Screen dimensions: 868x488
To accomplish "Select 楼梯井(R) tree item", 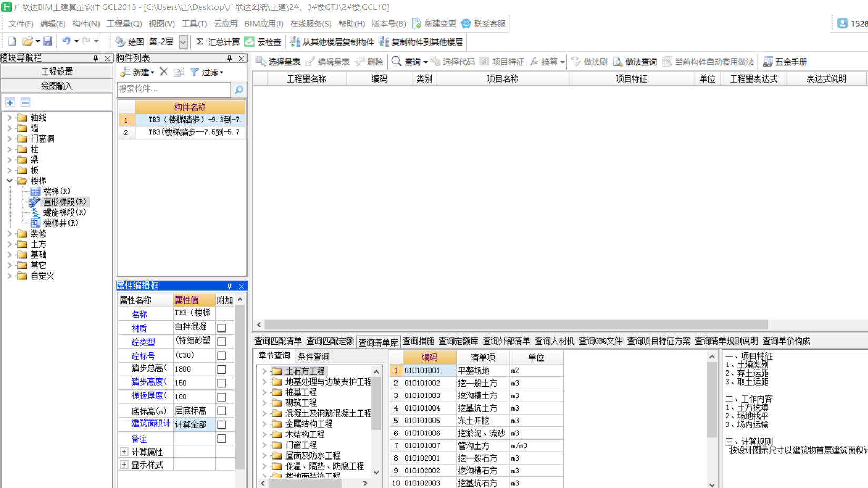I will click(54, 223).
